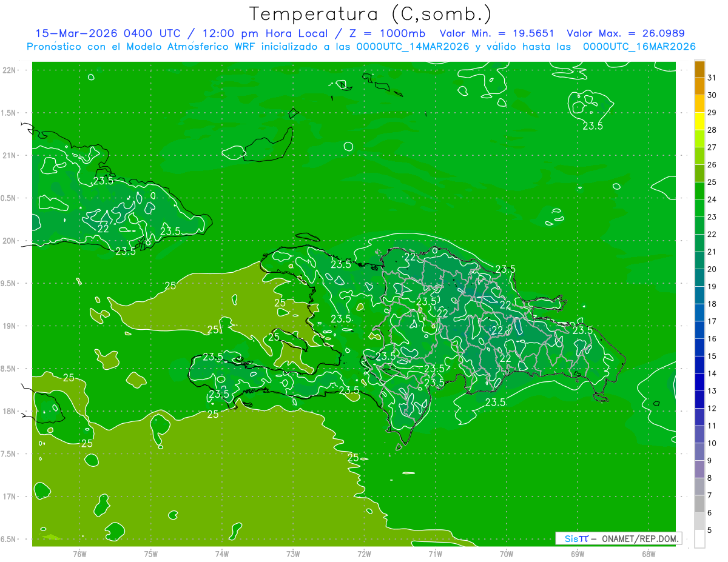Screen dimensions: 728x562
Task: Click the legend value '29'
Action: 712,113
